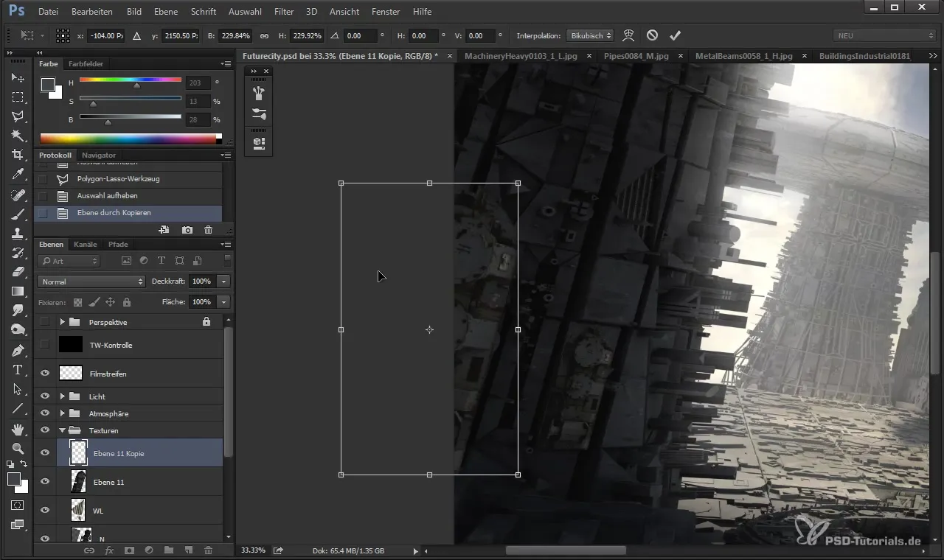Open the blend mode Normal dropdown

pos(91,281)
